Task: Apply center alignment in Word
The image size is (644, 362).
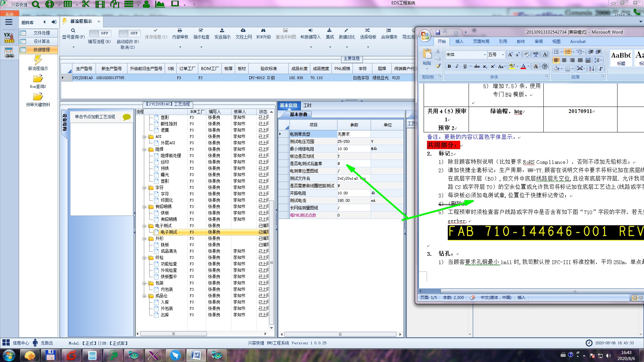Action: pos(564,60)
